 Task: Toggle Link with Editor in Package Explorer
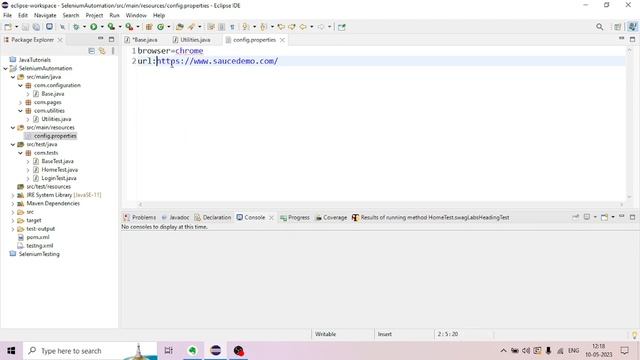point(102,51)
